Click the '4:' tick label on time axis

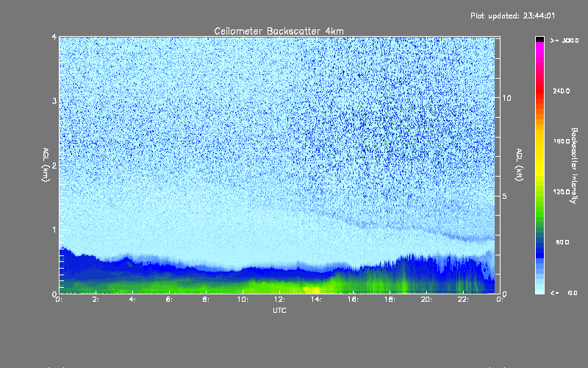point(132,300)
